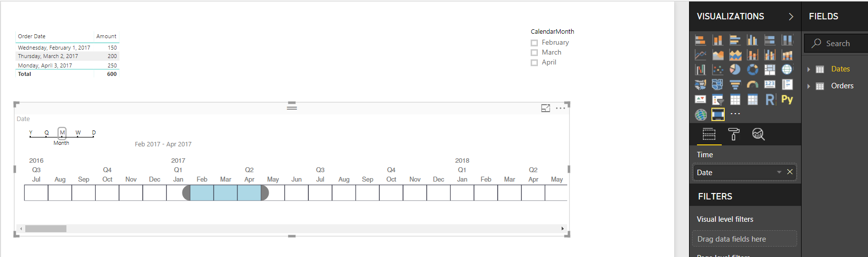Screen dimensions: 868x257
Task: Collapse the Visualizations pane chevron
Action: click(x=791, y=16)
